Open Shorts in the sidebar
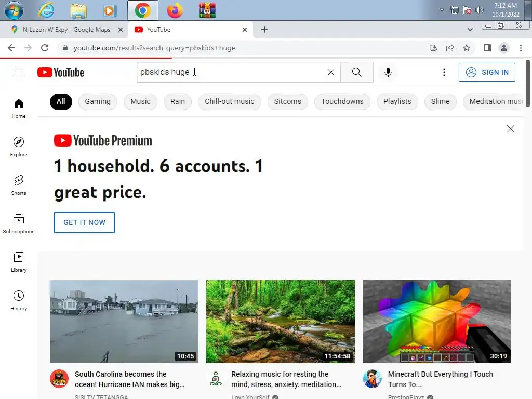532x399 pixels. pyautogui.click(x=19, y=185)
